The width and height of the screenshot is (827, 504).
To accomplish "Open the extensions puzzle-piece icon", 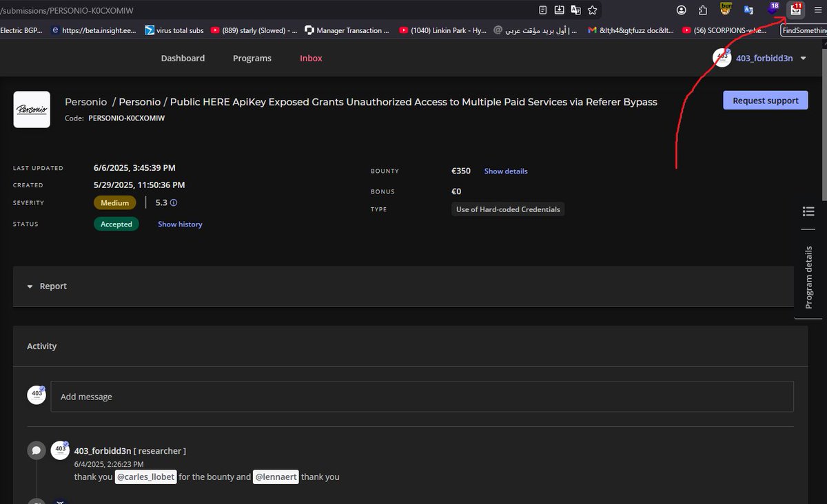I will tap(703, 10).
